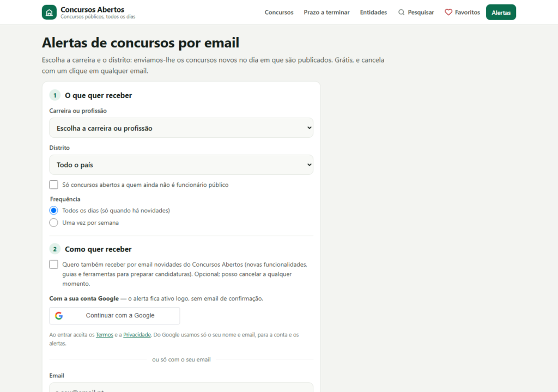Screen dimensions: 558x392
Task: Click the Google G logo icon
Action: (59, 316)
